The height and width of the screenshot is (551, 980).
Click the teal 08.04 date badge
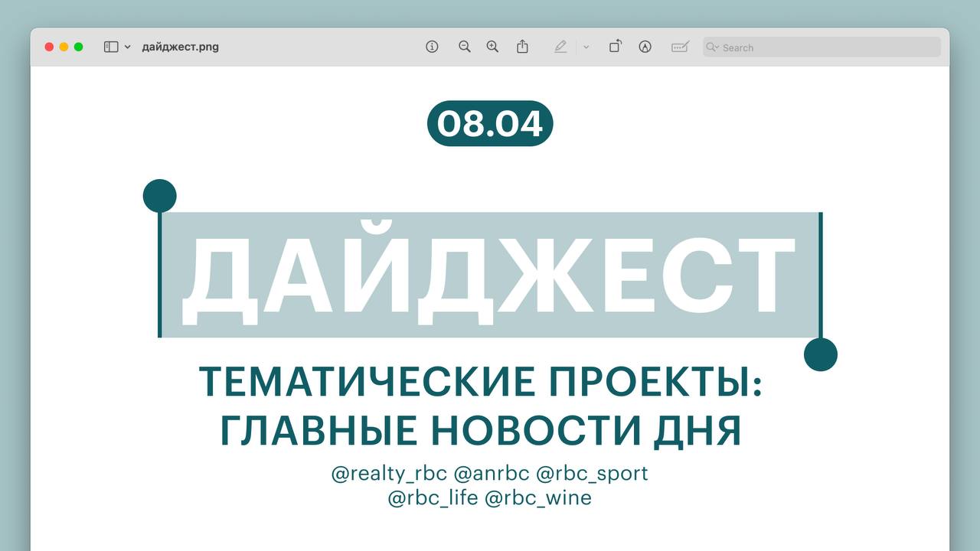coord(490,123)
